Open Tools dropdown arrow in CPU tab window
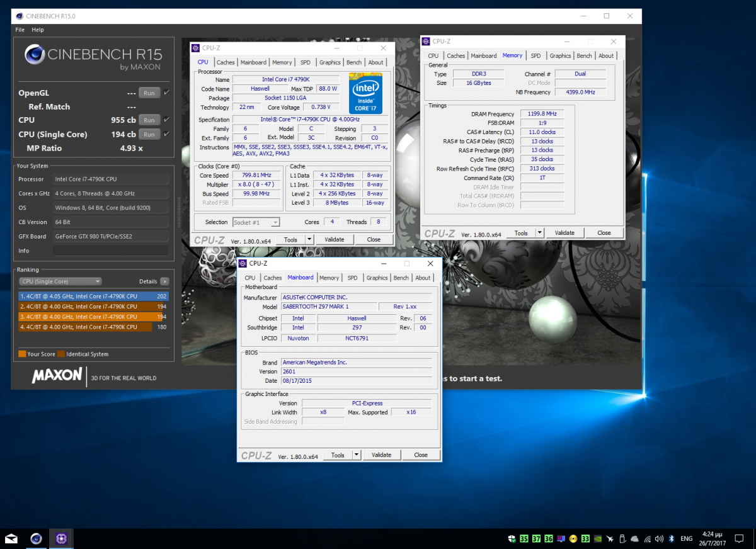The height and width of the screenshot is (549, 756). coord(309,239)
